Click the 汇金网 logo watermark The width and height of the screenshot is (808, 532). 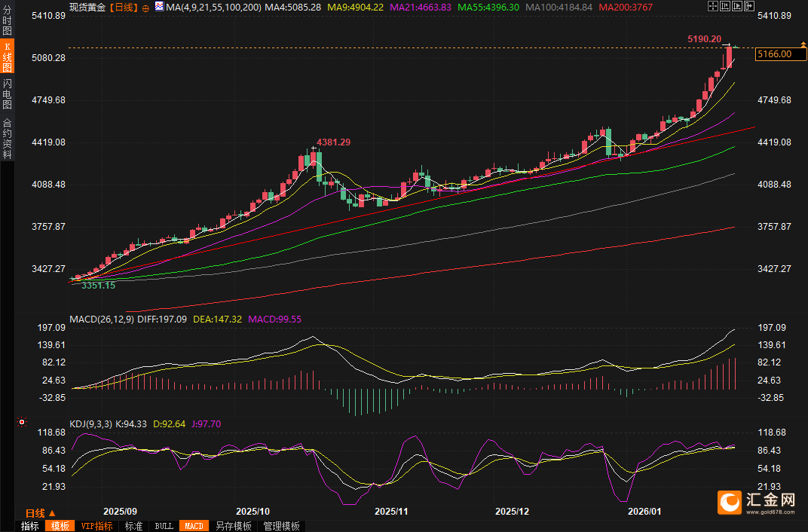756,501
